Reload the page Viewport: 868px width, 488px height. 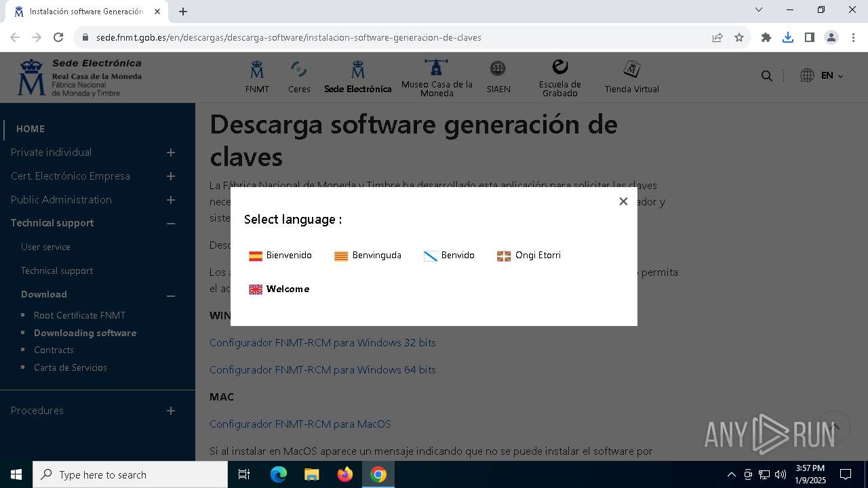pyautogui.click(x=58, y=37)
